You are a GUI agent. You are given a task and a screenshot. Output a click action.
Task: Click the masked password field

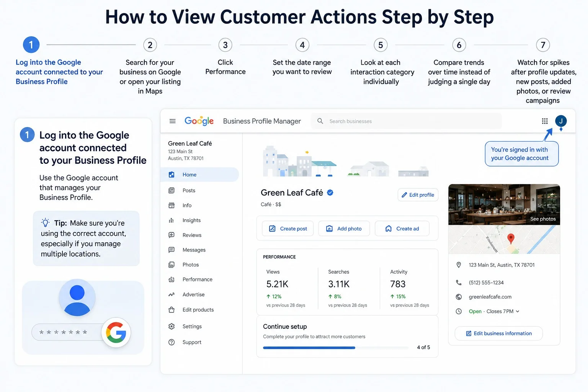click(x=67, y=332)
